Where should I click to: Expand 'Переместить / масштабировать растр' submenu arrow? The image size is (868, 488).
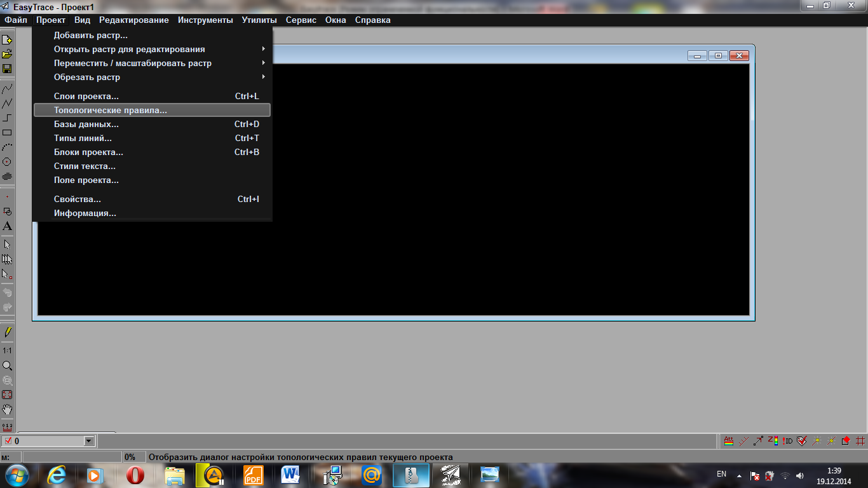click(263, 63)
